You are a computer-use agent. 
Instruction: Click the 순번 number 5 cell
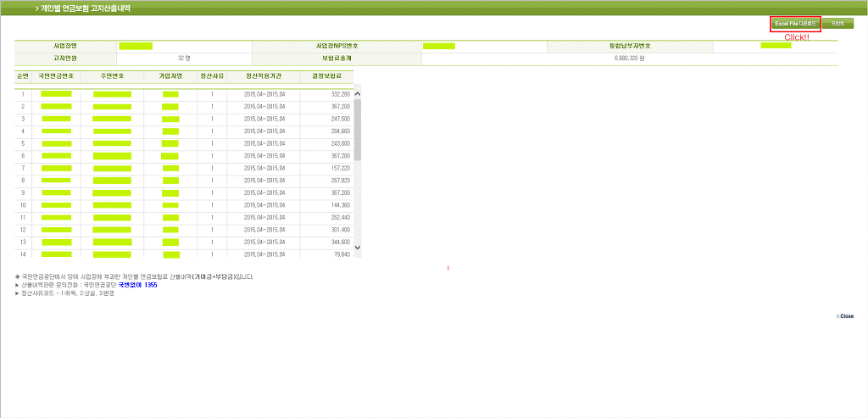pos(23,143)
